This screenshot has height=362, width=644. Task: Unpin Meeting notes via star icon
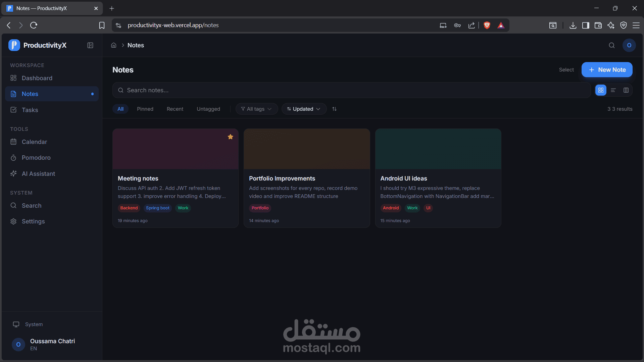coord(231,137)
